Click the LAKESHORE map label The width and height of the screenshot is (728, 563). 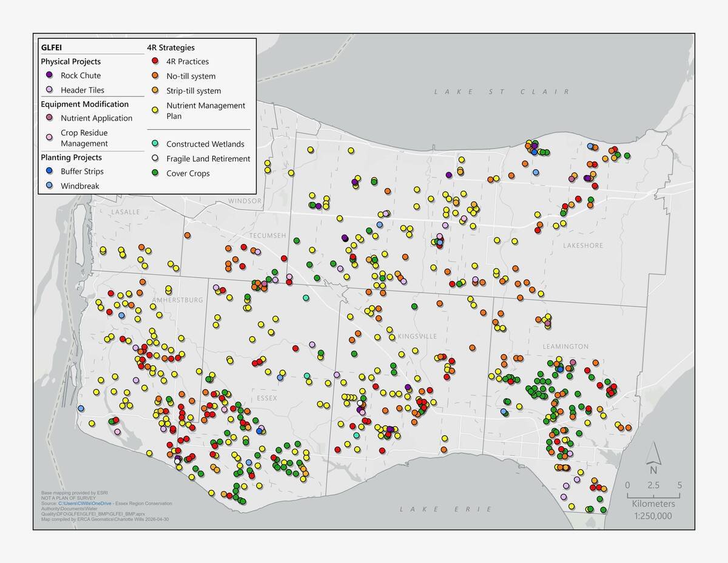click(x=583, y=246)
